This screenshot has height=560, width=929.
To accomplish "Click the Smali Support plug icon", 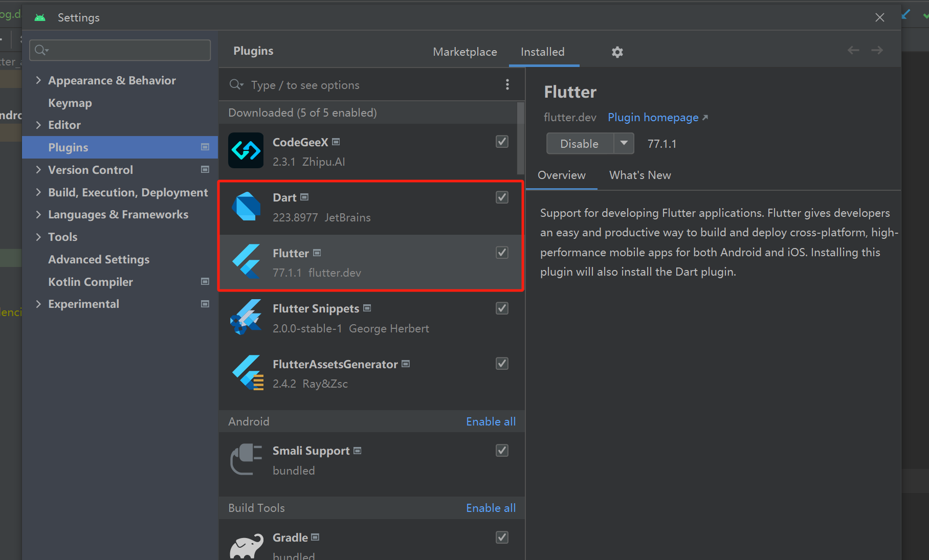I will click(246, 459).
